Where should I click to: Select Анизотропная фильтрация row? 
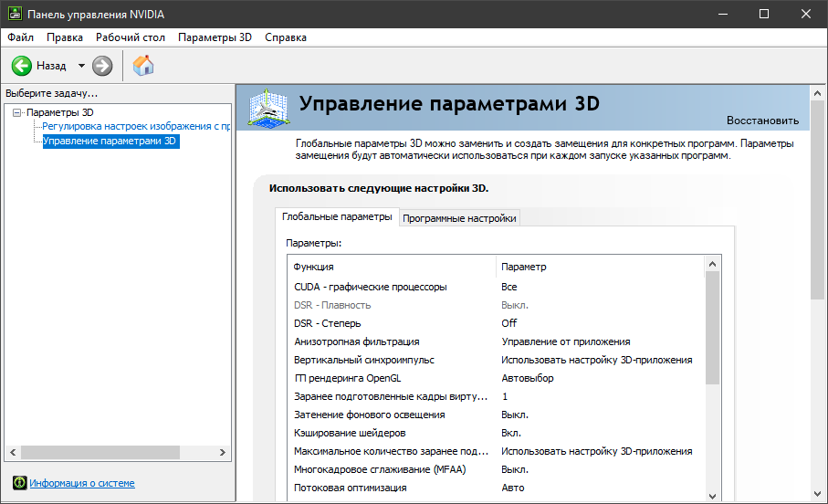496,341
